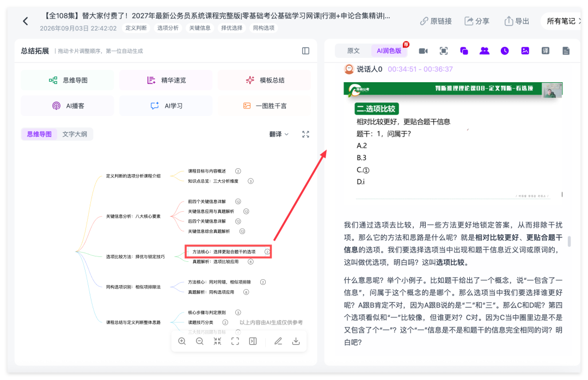The image size is (588, 380).
Task: Expand count badge beside 关键信息综合真题解析
Action: (242, 231)
